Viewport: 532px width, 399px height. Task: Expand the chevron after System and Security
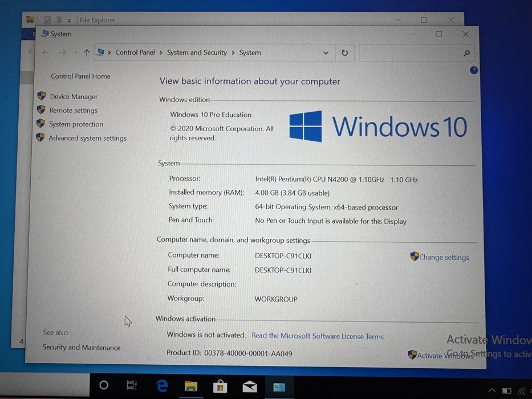[233, 52]
